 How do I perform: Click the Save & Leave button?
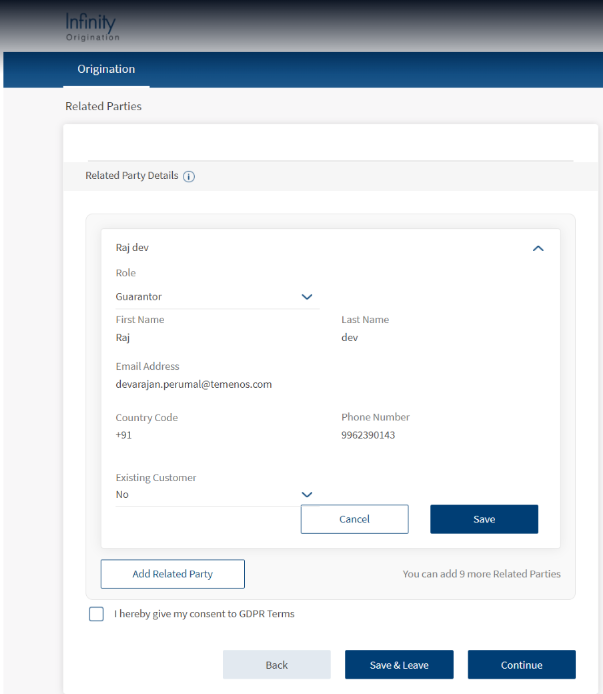coord(399,665)
